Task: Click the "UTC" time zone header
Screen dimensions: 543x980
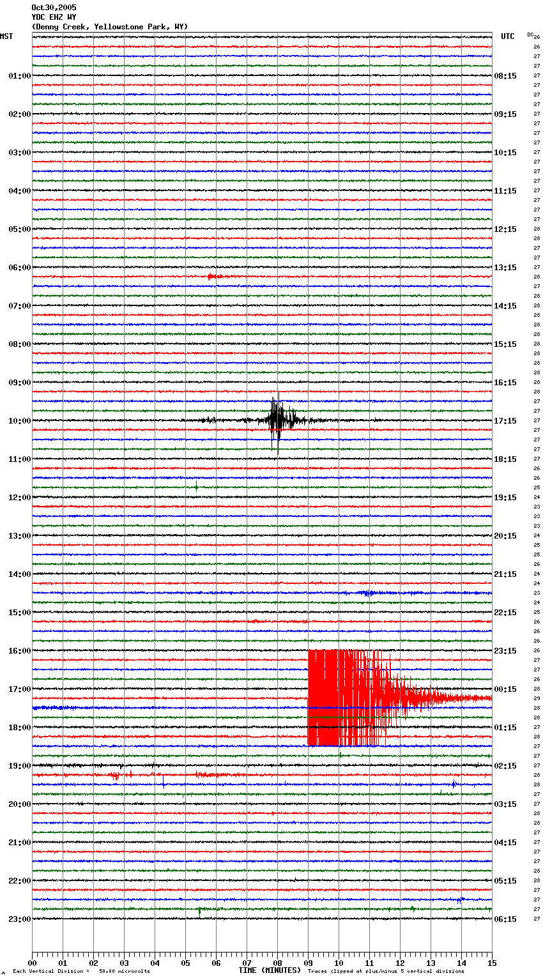Action: coord(508,36)
